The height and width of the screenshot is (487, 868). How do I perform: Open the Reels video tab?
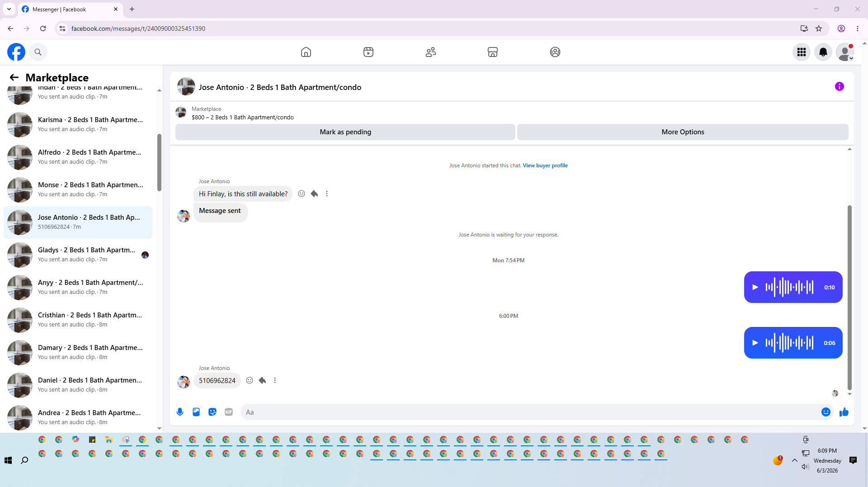click(368, 52)
